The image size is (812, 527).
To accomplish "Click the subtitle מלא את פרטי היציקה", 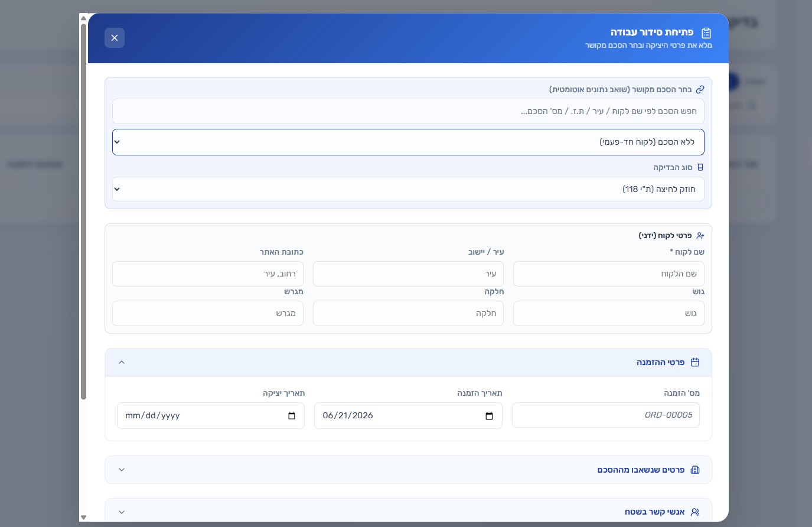I will 648,45.
